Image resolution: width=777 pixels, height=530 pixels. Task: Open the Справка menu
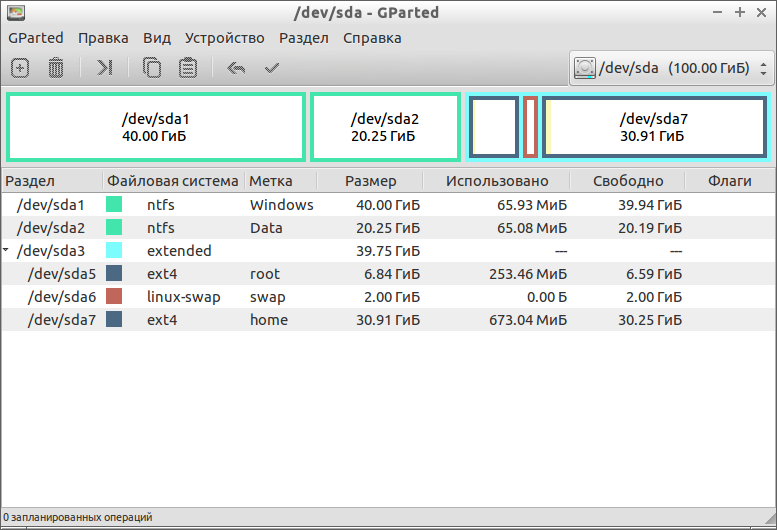372,38
